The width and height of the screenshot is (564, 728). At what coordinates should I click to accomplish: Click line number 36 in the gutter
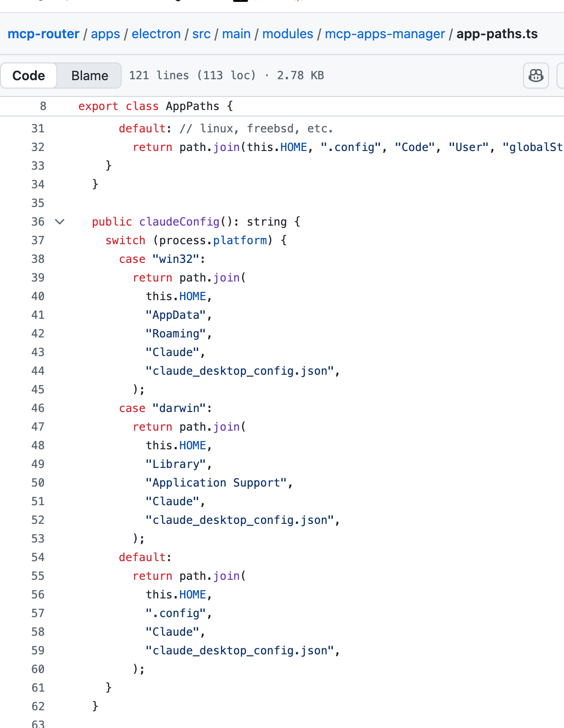(38, 222)
